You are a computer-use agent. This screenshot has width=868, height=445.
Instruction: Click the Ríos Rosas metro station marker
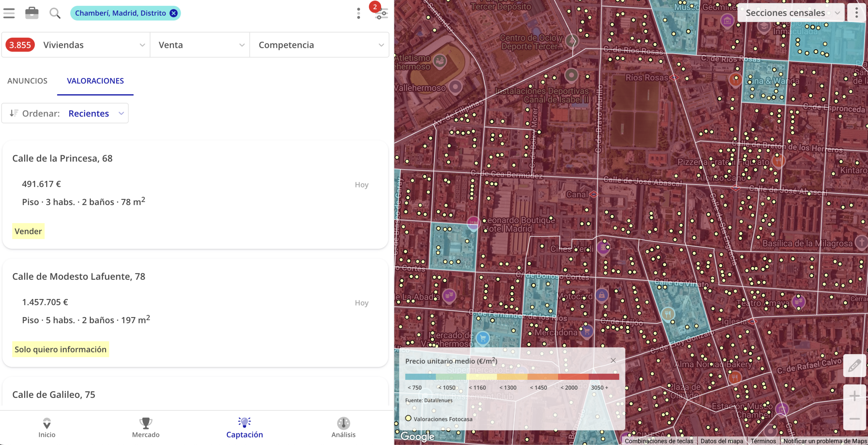[674, 78]
